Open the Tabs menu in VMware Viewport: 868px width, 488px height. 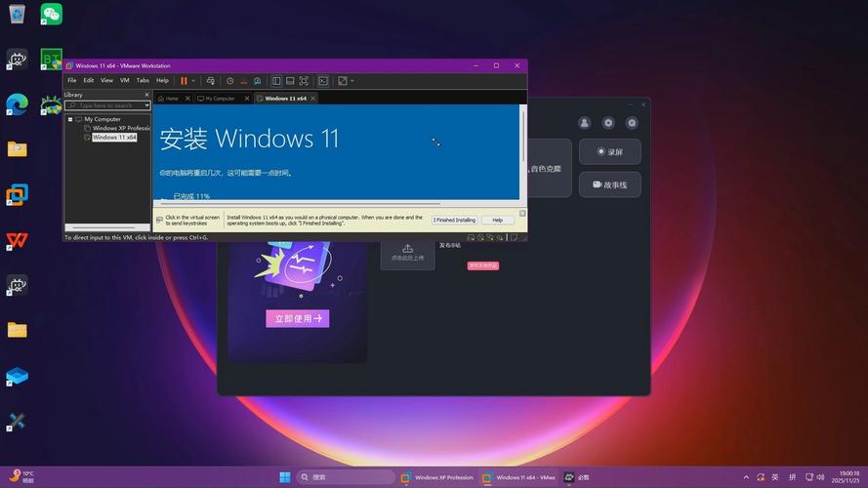coord(143,80)
